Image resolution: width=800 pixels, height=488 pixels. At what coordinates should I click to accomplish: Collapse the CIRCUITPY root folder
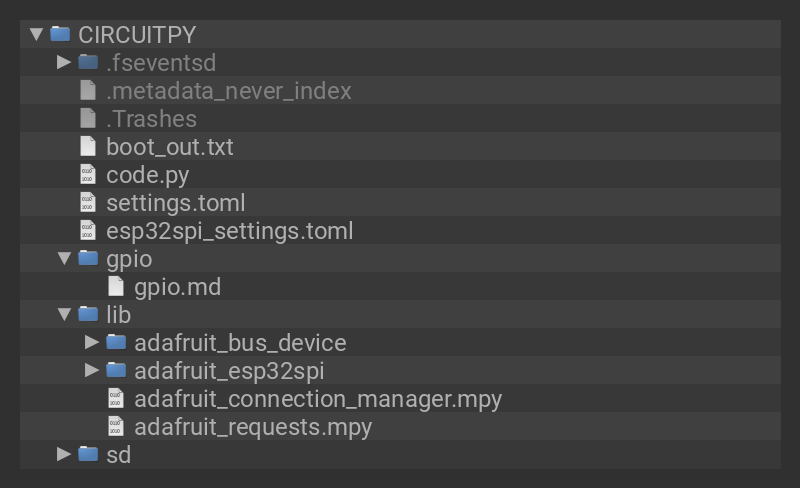click(x=36, y=34)
